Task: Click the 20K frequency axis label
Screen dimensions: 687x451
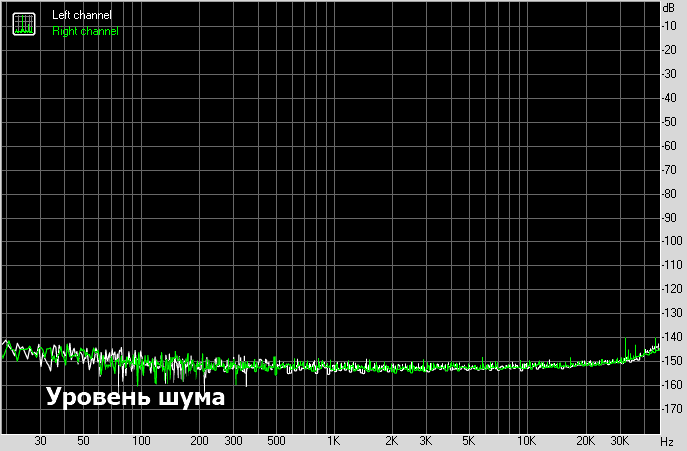Action: click(x=586, y=441)
